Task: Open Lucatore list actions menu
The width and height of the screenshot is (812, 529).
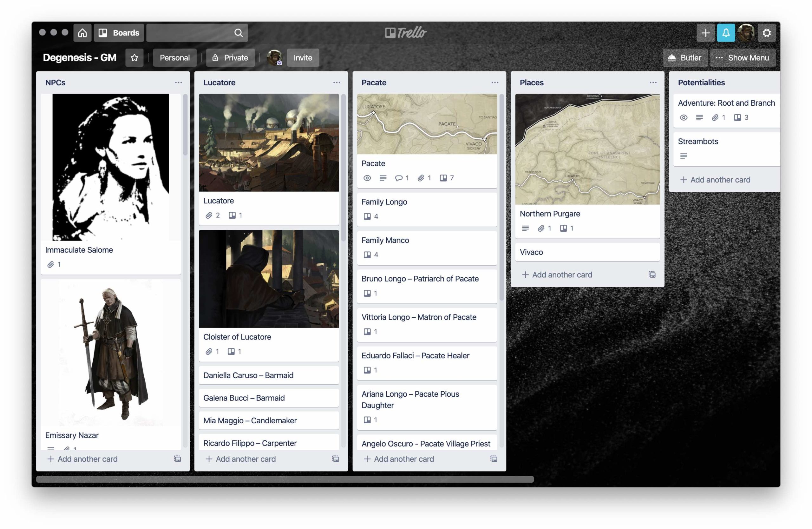Action: pyautogui.click(x=337, y=83)
